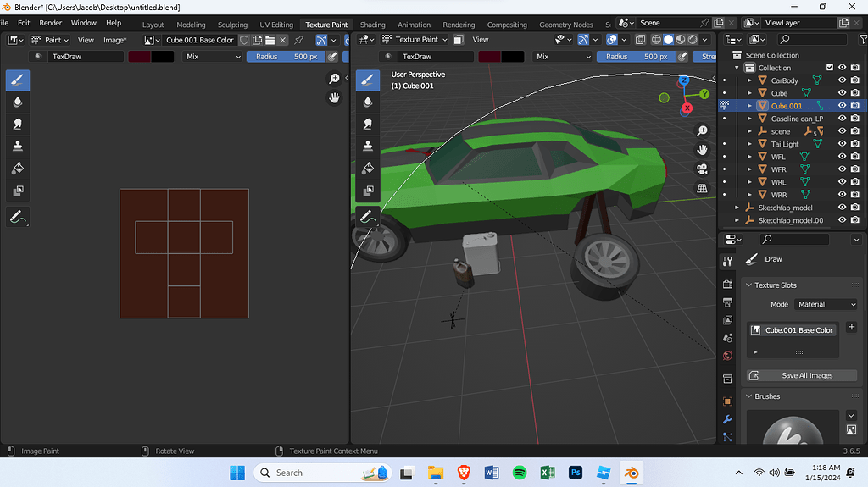Select Soften tool in image editor

point(18,102)
